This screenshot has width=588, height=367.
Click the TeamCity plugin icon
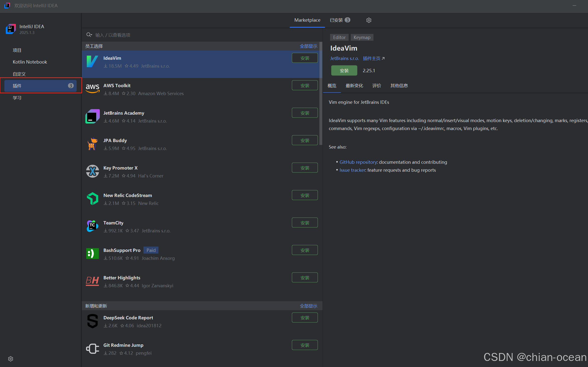click(x=92, y=226)
